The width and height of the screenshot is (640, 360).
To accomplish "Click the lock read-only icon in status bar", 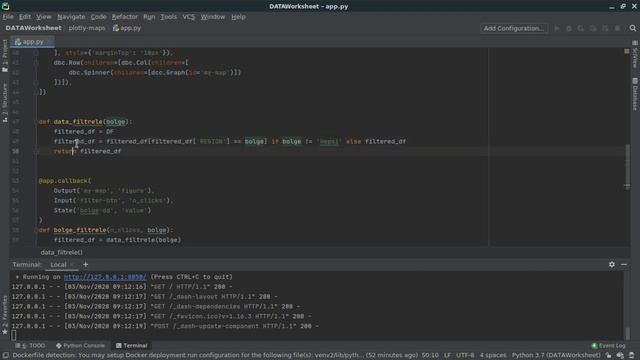I will coord(609,355).
